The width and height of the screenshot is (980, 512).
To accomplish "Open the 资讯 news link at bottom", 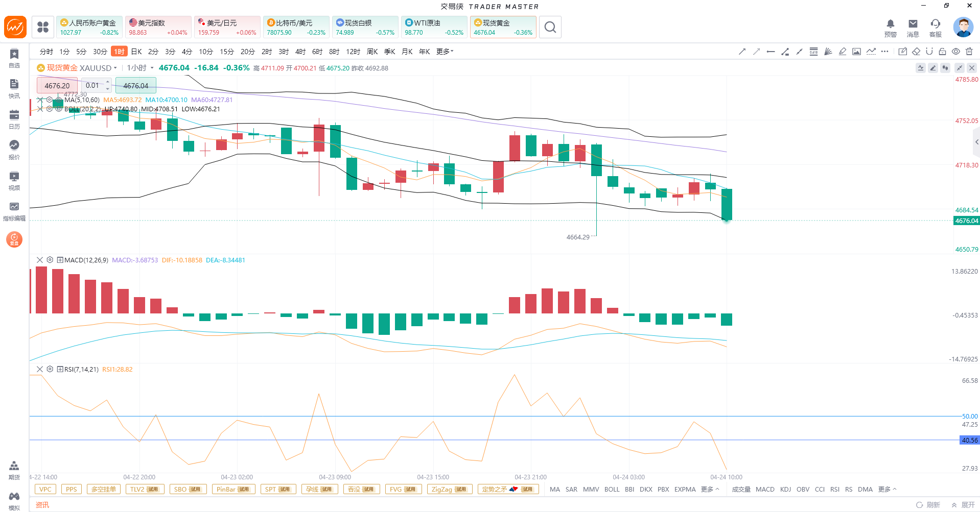I will pyautogui.click(x=42, y=505).
